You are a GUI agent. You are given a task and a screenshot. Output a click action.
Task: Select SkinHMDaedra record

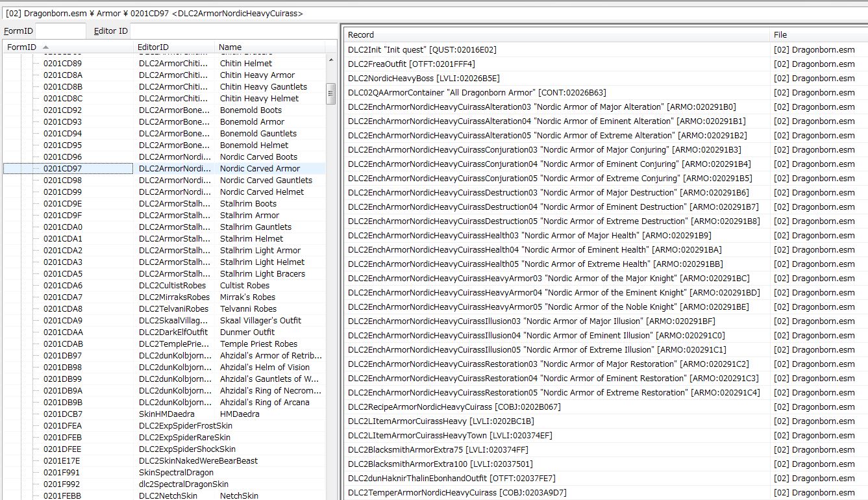(x=164, y=414)
